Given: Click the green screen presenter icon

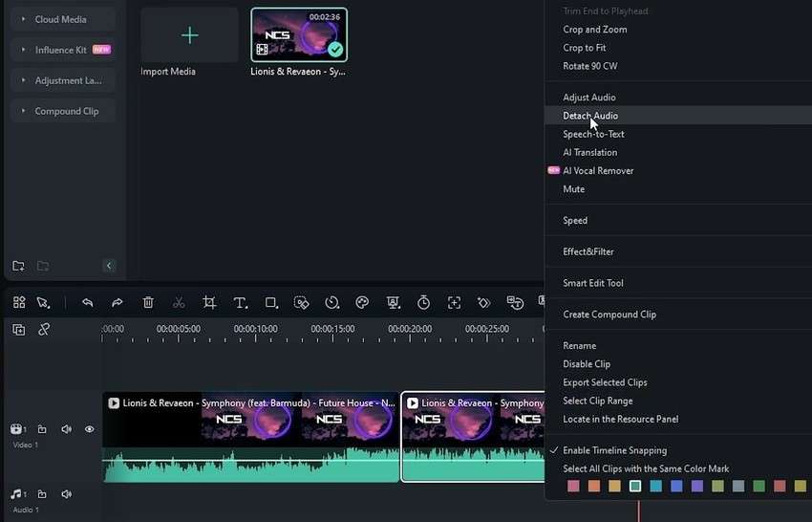Looking at the screenshot, I should click(x=393, y=302).
